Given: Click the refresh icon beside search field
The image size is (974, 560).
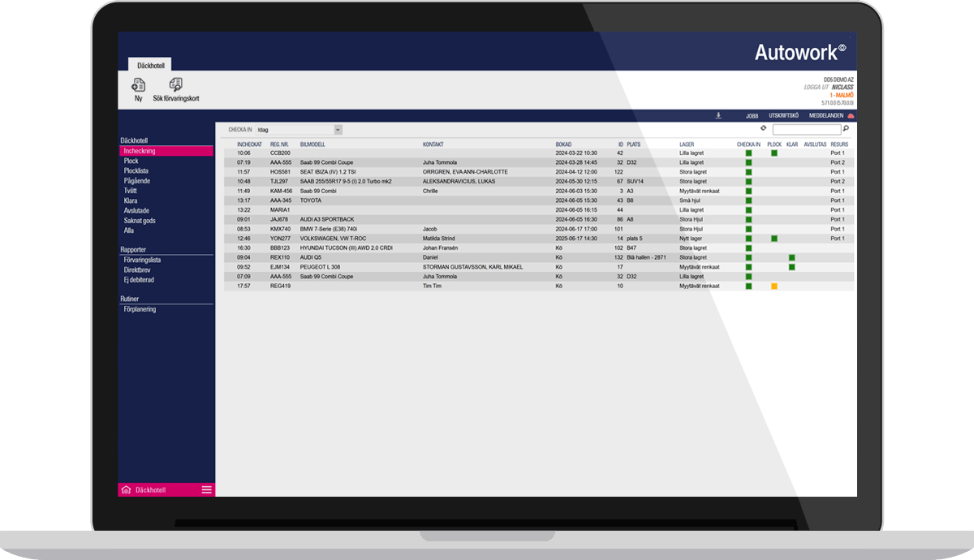Looking at the screenshot, I should [x=763, y=128].
